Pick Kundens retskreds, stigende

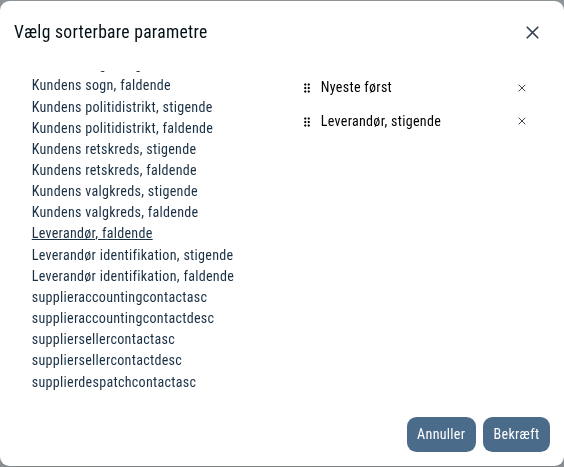coord(114,149)
